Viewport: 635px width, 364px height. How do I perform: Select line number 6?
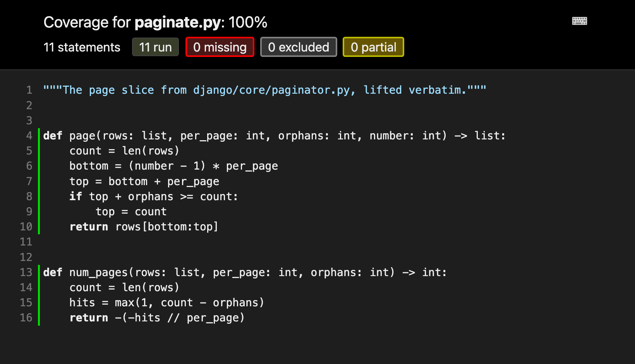pos(29,166)
